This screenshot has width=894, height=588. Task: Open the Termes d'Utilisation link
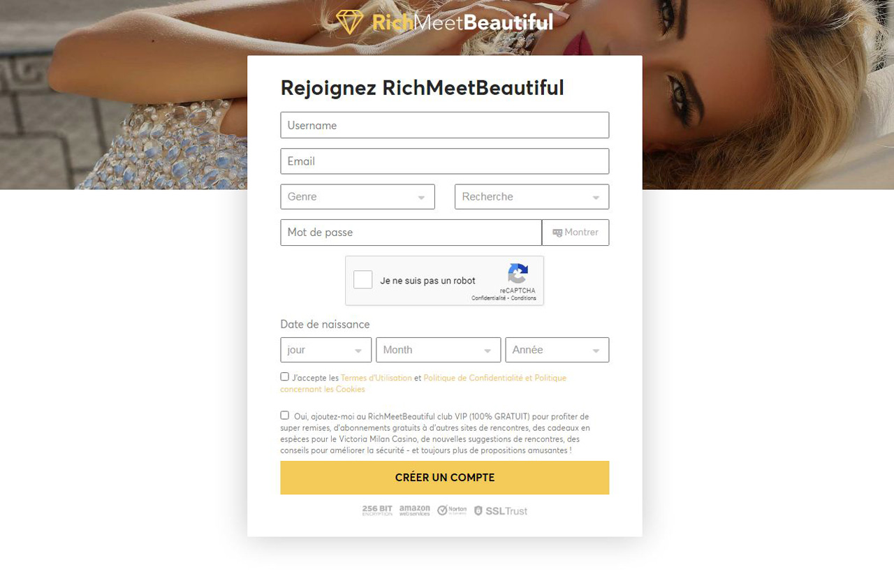[376, 378]
